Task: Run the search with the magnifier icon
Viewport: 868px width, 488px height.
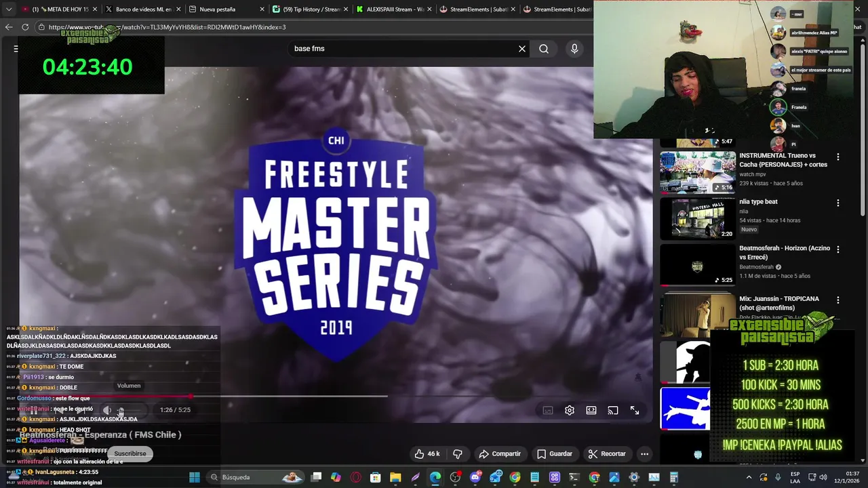Action: pyautogui.click(x=544, y=49)
